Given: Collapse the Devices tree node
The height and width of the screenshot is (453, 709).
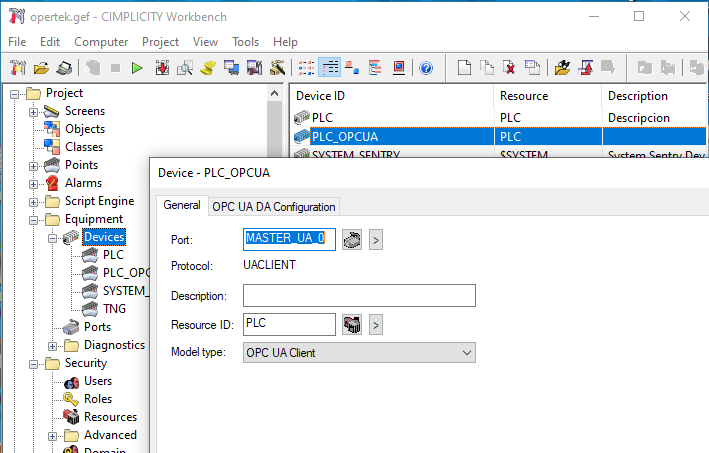Looking at the screenshot, I should (x=52, y=238).
